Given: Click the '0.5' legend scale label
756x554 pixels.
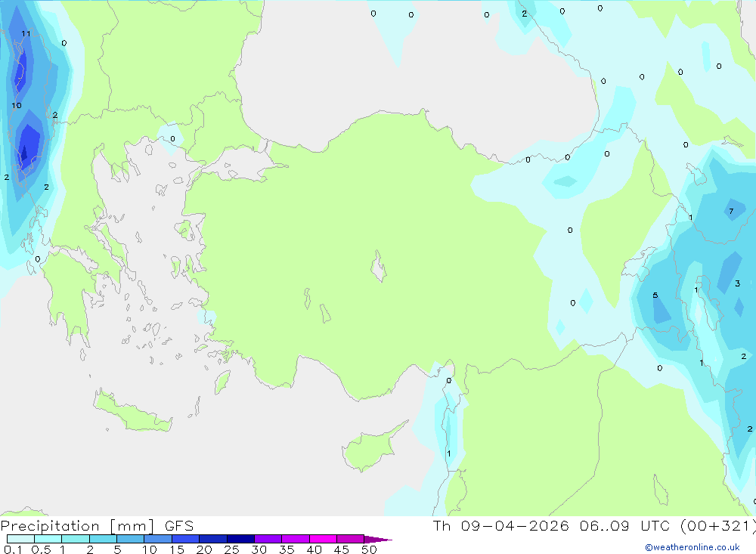Looking at the screenshot, I should [42, 549].
